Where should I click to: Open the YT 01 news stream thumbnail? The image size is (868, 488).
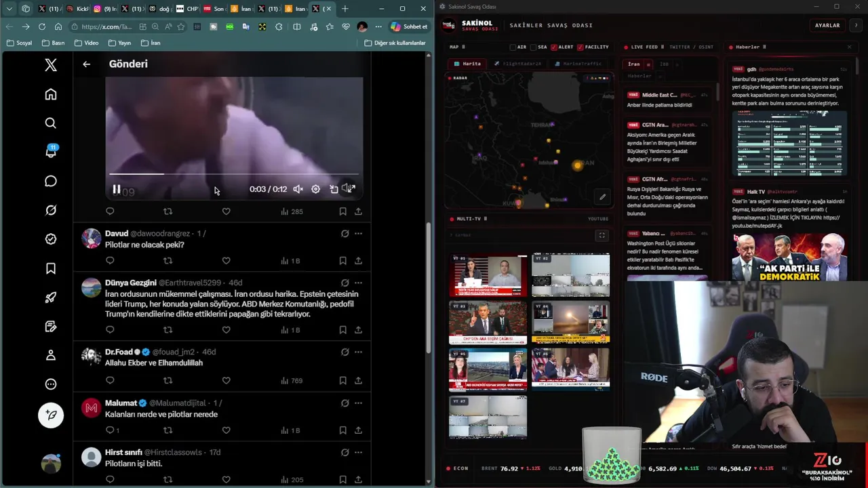(x=488, y=275)
